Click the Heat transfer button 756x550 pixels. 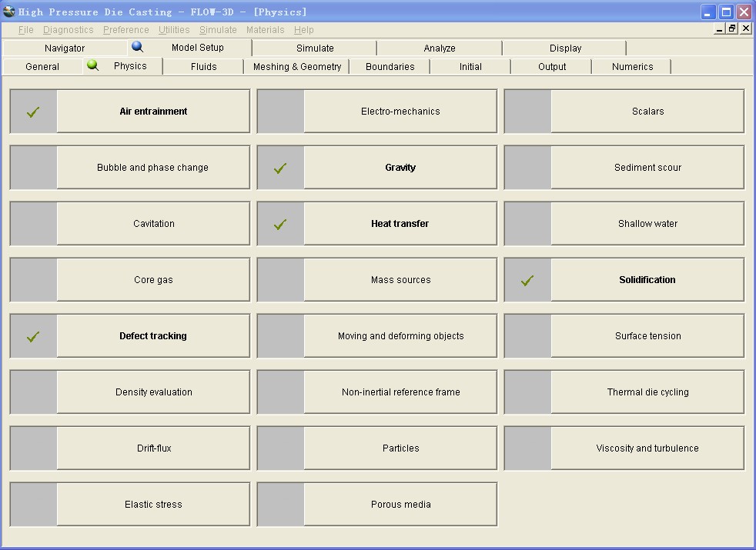pos(400,224)
